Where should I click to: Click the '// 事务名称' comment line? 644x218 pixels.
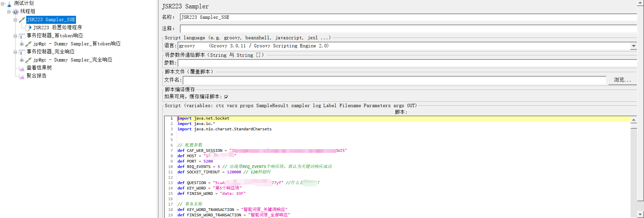coord(190,204)
